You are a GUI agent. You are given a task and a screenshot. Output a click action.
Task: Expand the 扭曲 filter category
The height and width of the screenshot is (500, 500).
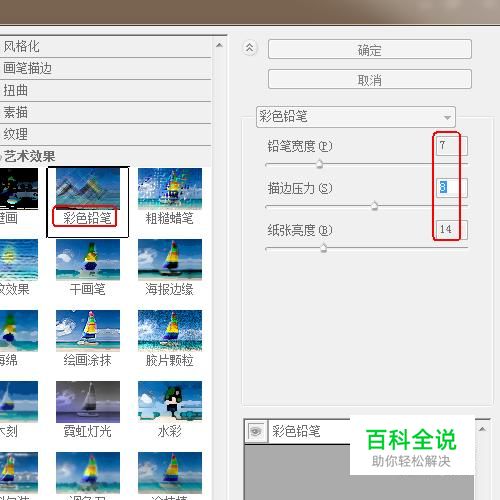point(105,90)
